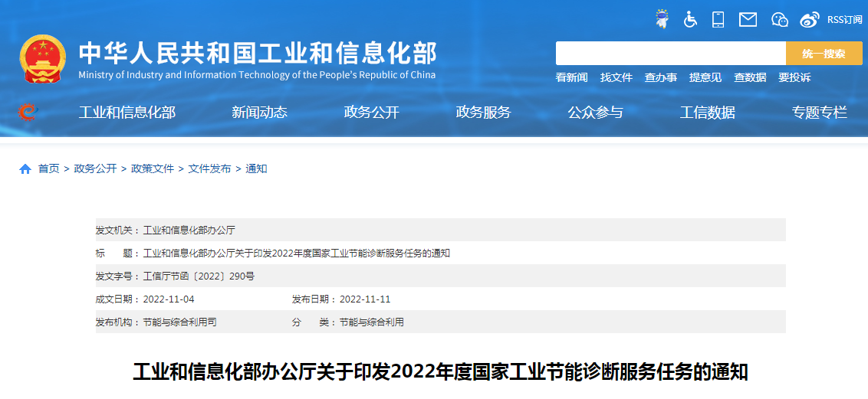Open the 工业和信息化部 menu item
Image resolution: width=868 pixels, height=399 pixels.
(x=127, y=113)
